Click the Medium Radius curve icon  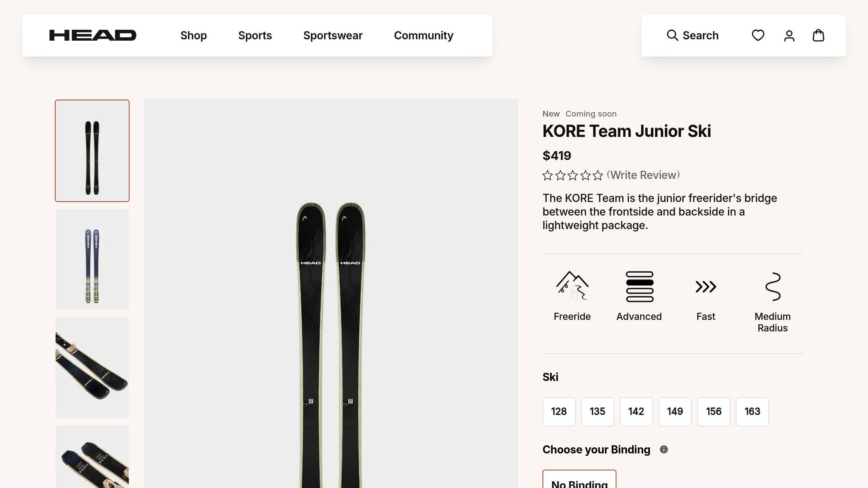(x=773, y=287)
